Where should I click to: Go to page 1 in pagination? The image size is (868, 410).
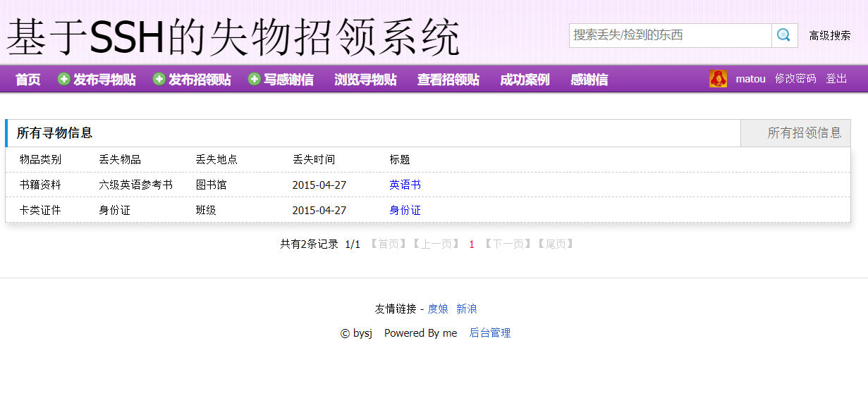[471, 243]
